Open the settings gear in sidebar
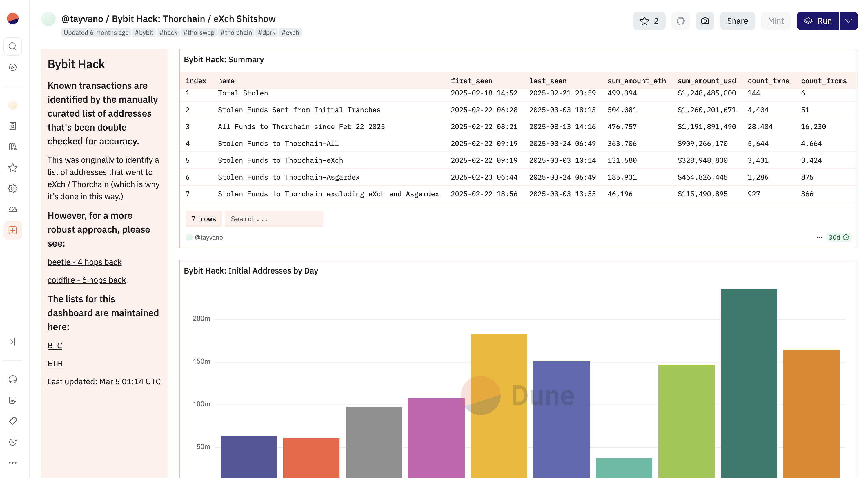This screenshot has height=478, width=868. point(13,189)
